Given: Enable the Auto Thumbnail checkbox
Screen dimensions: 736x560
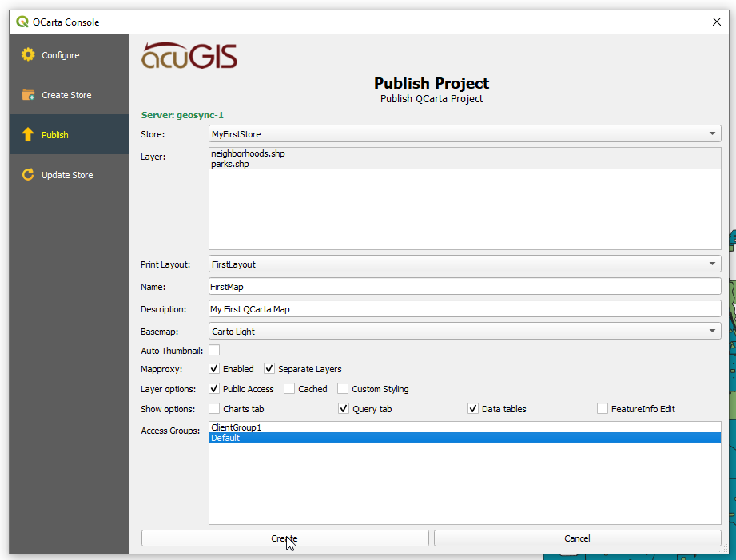Looking at the screenshot, I should (214, 350).
